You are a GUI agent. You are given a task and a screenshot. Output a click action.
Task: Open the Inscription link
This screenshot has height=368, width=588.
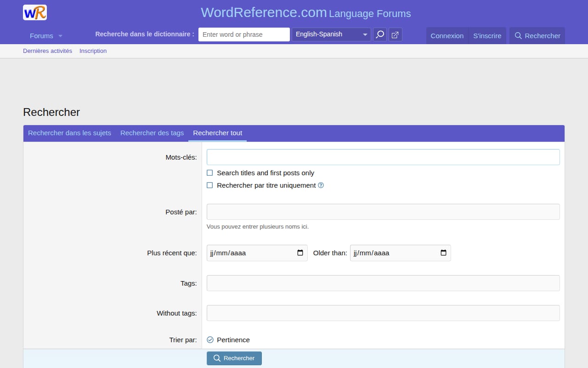93,51
